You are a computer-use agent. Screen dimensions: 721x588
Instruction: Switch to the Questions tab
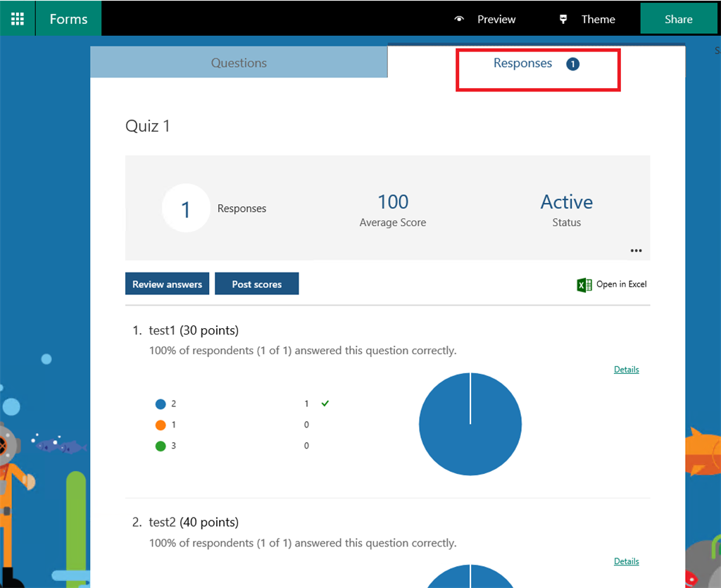239,63
